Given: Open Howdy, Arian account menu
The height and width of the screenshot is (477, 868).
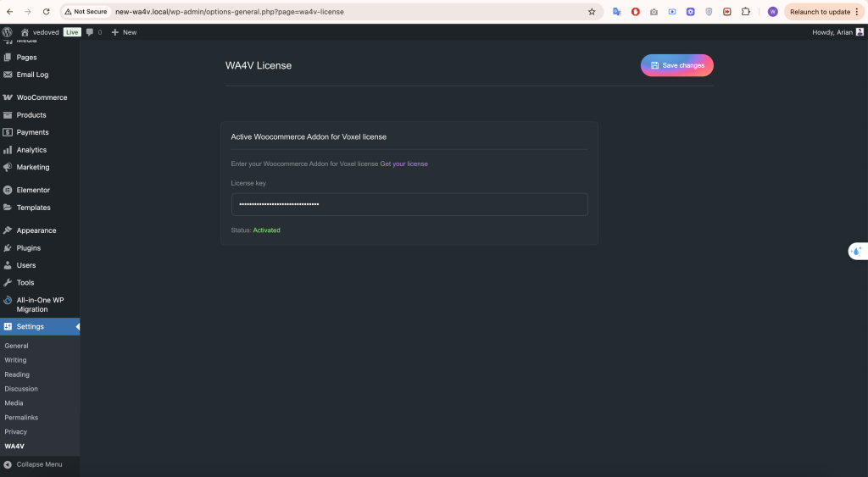Looking at the screenshot, I should 832,32.
